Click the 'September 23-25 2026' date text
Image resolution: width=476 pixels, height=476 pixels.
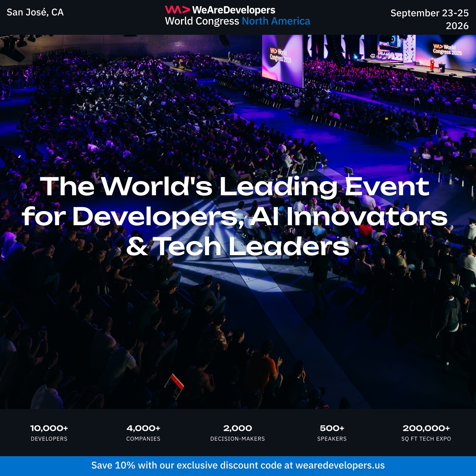point(429,19)
